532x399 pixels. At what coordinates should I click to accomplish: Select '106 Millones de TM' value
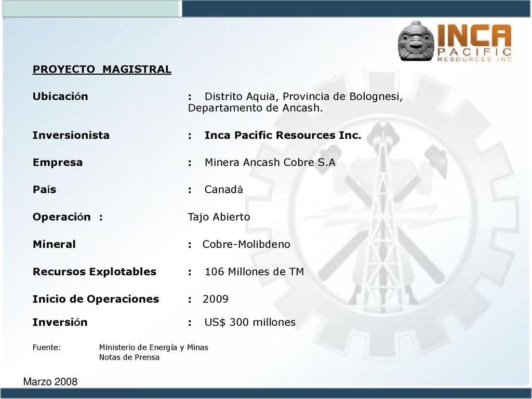(x=254, y=272)
